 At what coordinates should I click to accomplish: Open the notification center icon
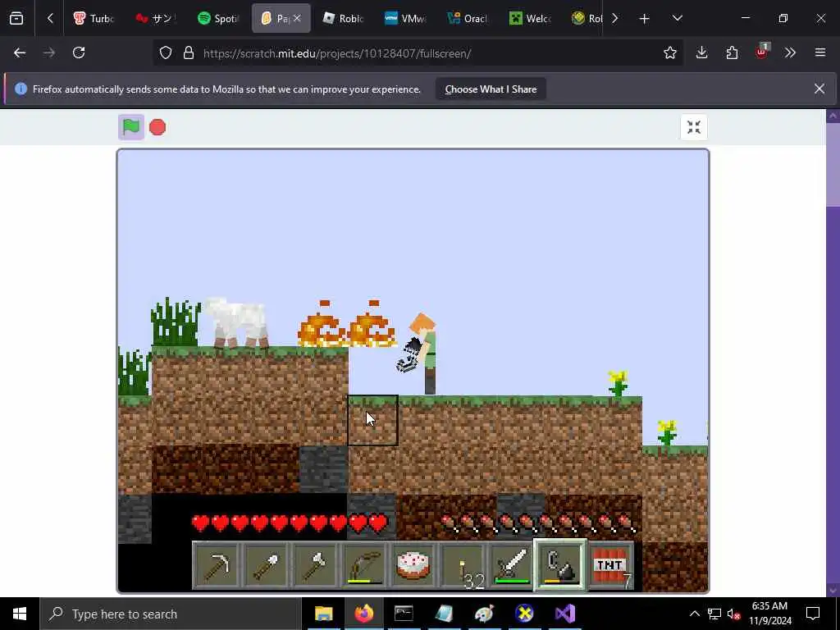coord(813,614)
